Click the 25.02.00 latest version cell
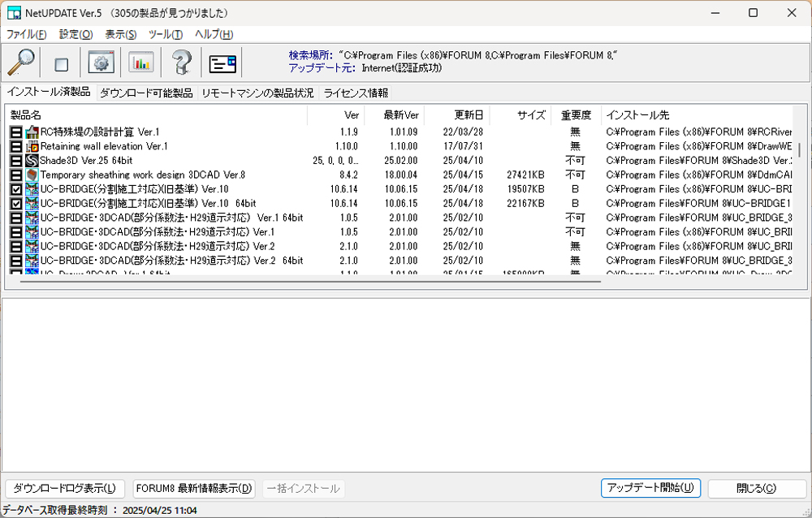Image resolution: width=812 pixels, height=518 pixels. 401,161
